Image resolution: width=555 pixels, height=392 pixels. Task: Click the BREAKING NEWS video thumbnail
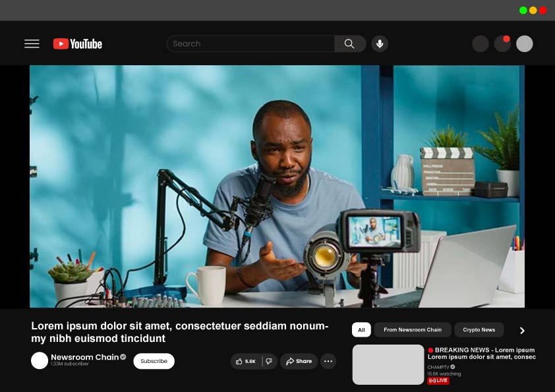388,364
